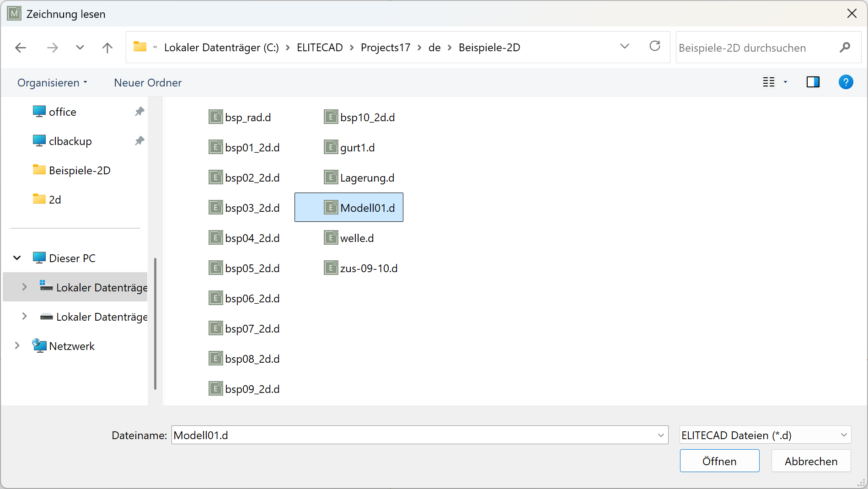Screen dimensions: 868x489
Task: Unpin the office quick access item
Action: [139, 112]
